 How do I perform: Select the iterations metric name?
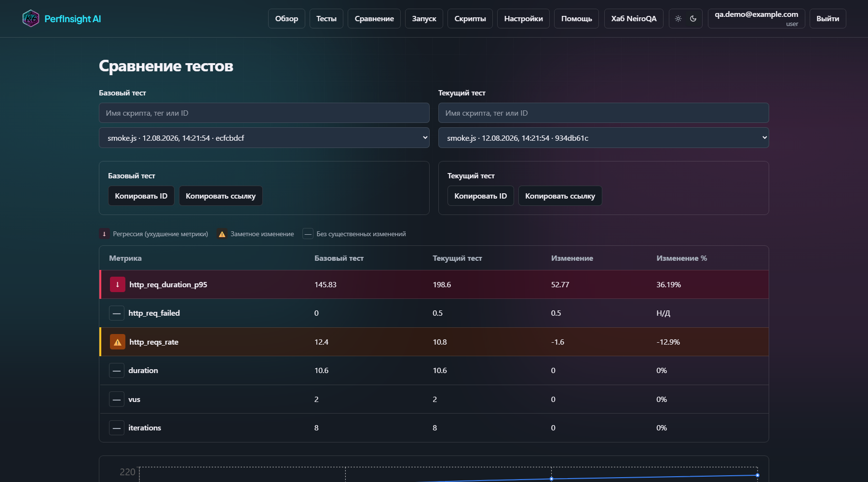point(145,428)
